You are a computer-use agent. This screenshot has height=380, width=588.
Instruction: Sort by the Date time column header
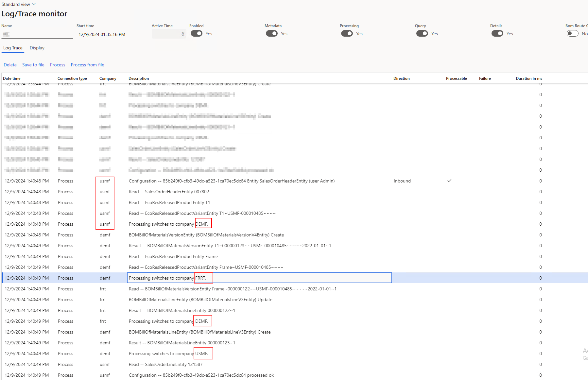pyautogui.click(x=12, y=78)
